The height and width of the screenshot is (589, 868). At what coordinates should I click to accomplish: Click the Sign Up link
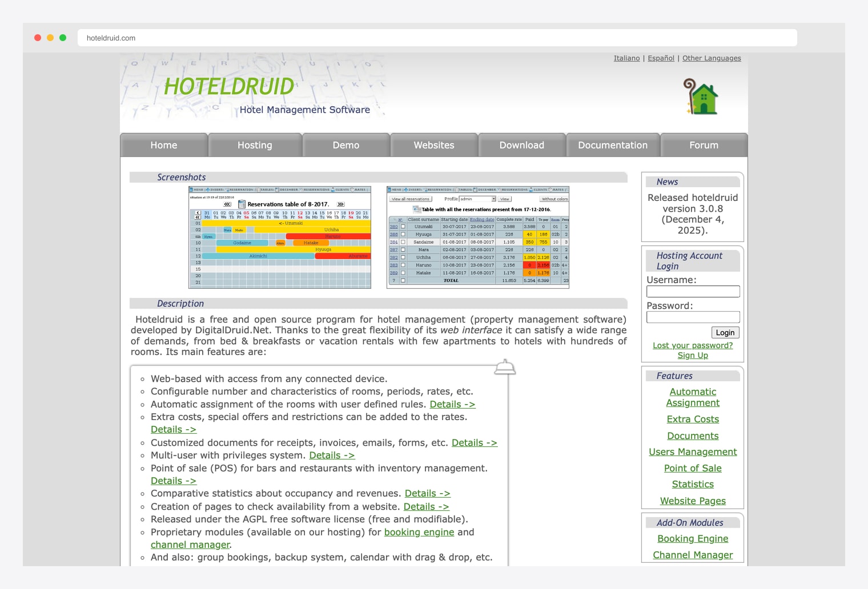pos(693,355)
